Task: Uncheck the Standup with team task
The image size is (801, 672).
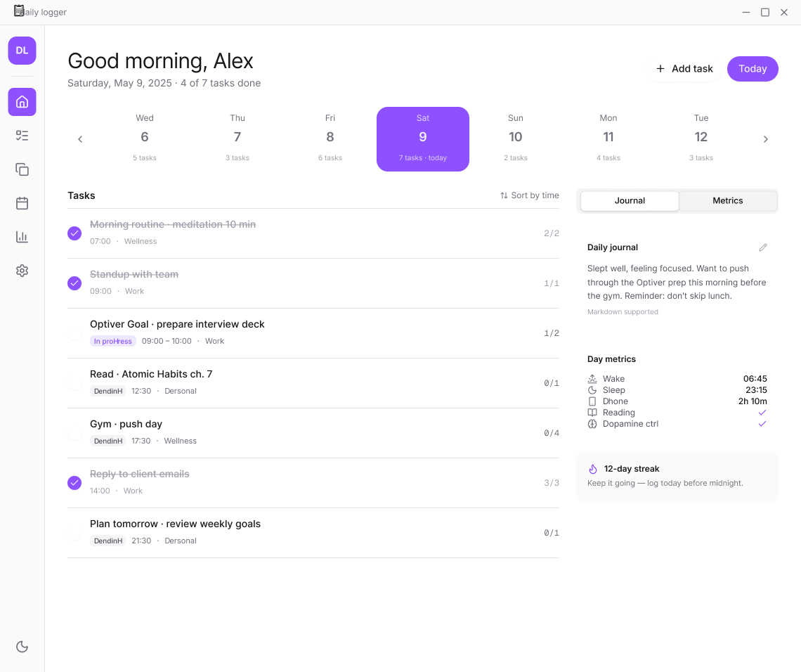Action: tap(74, 283)
